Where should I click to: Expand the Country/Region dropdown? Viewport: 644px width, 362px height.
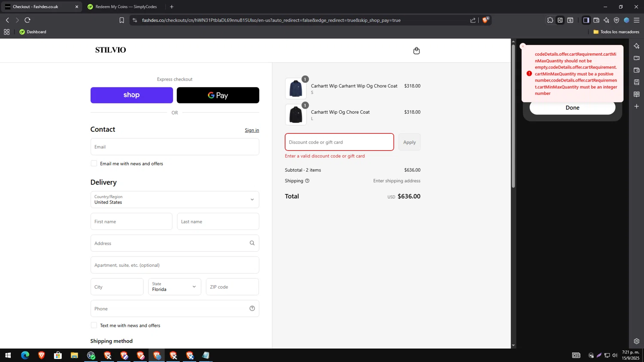click(175, 199)
